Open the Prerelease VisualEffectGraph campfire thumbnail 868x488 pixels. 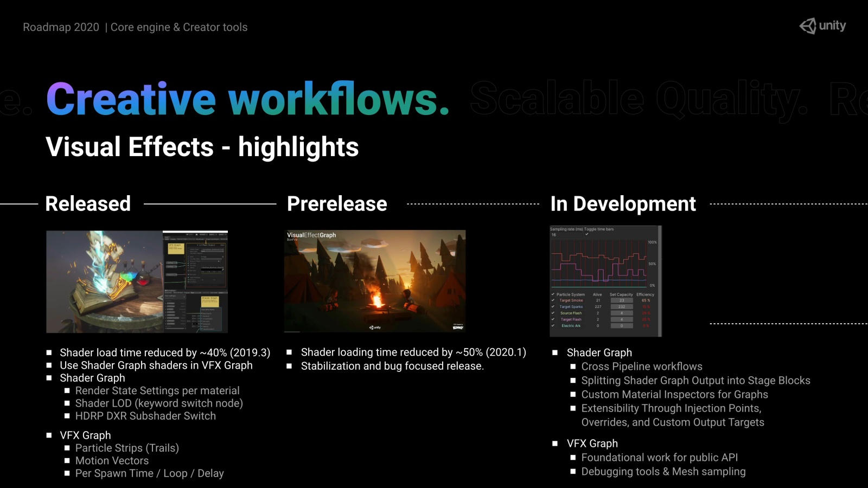pos(375,281)
